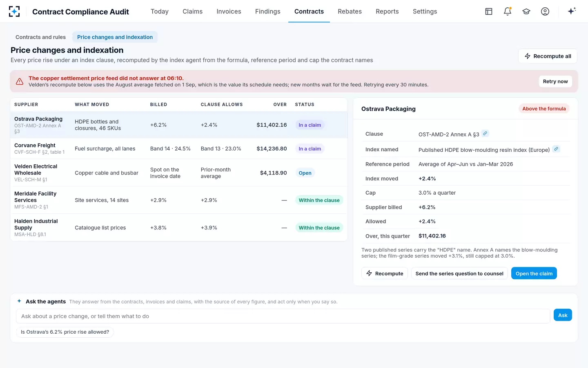Image resolution: width=588 pixels, height=368 pixels.
Task: Focus the Ask about a price change field
Action: click(x=283, y=316)
